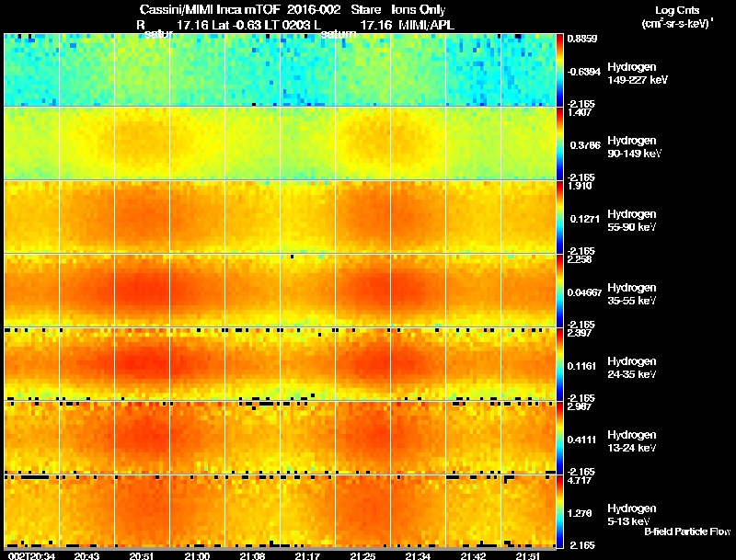
Task: Click the Hydrogen 55-90 keV label
Action: pyautogui.click(x=632, y=221)
